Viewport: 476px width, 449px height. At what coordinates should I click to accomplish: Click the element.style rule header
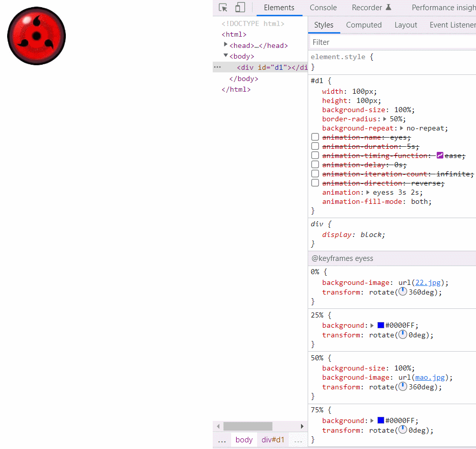pos(338,57)
